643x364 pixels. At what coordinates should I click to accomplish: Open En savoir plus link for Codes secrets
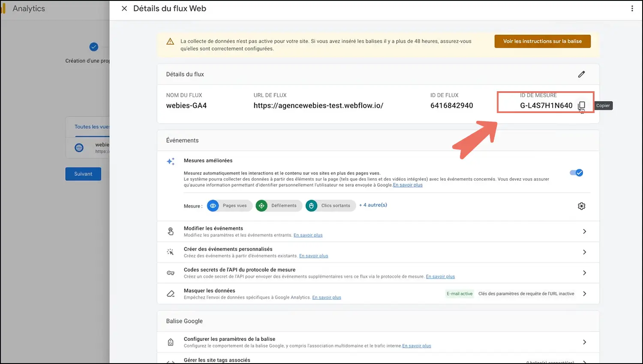(440, 277)
